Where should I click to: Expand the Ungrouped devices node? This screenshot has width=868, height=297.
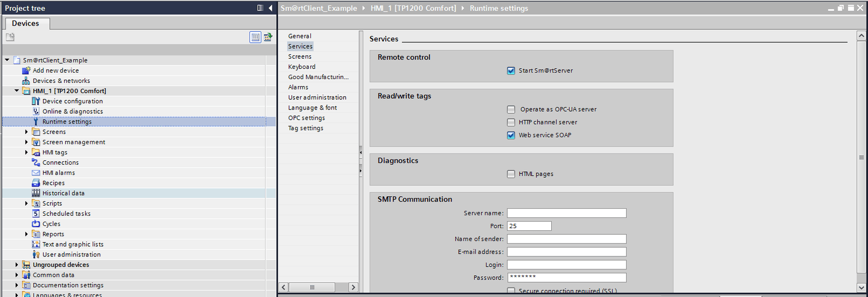pyautogui.click(x=16, y=265)
